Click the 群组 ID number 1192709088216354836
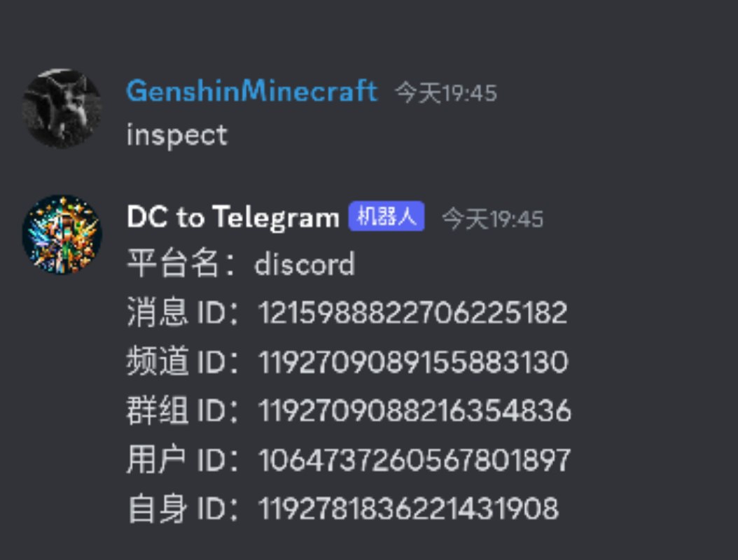 [415, 411]
